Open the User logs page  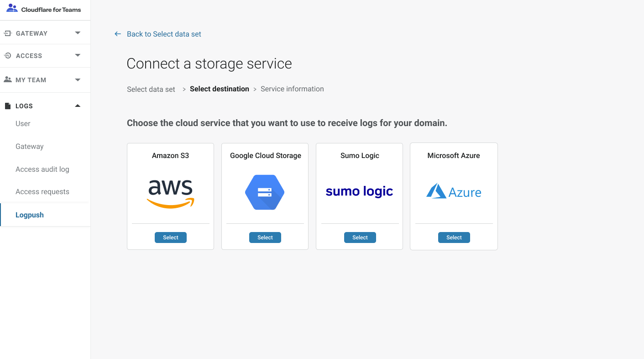[23, 124]
